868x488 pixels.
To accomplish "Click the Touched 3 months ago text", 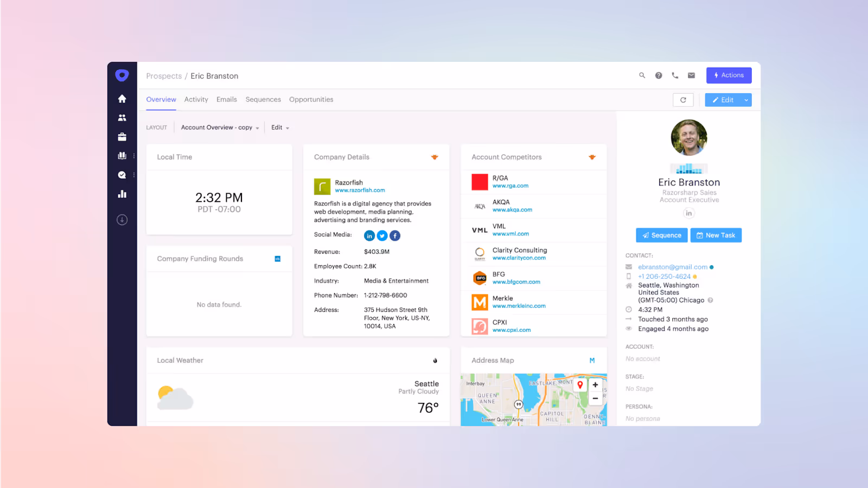I will [x=673, y=319].
